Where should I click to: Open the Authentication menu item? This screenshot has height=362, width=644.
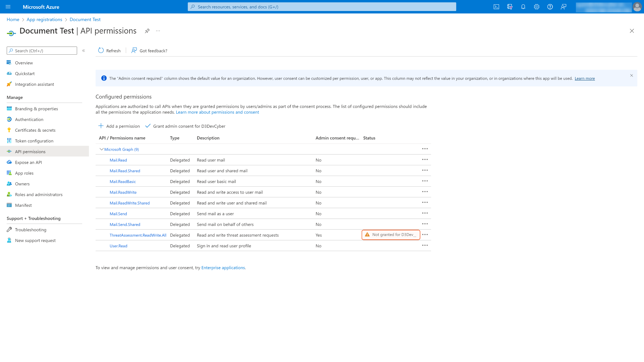point(29,119)
